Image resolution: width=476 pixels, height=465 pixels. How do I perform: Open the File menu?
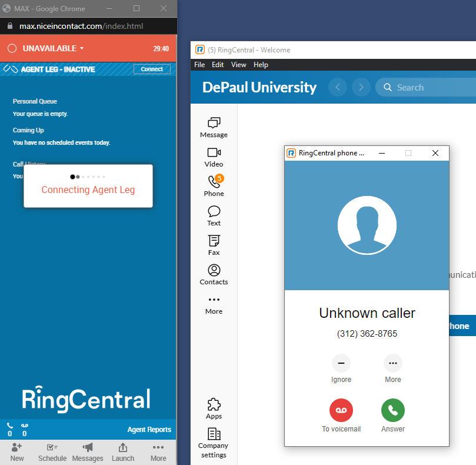click(x=199, y=65)
